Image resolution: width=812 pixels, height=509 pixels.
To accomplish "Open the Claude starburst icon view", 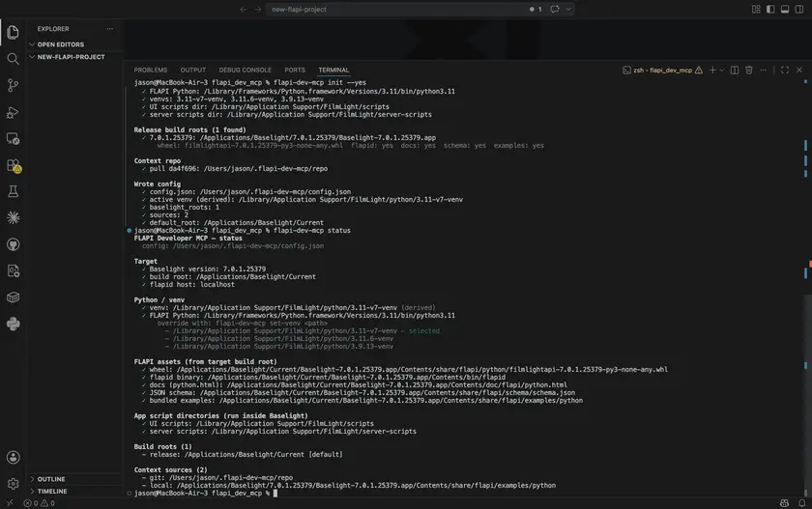I will [x=13, y=217].
